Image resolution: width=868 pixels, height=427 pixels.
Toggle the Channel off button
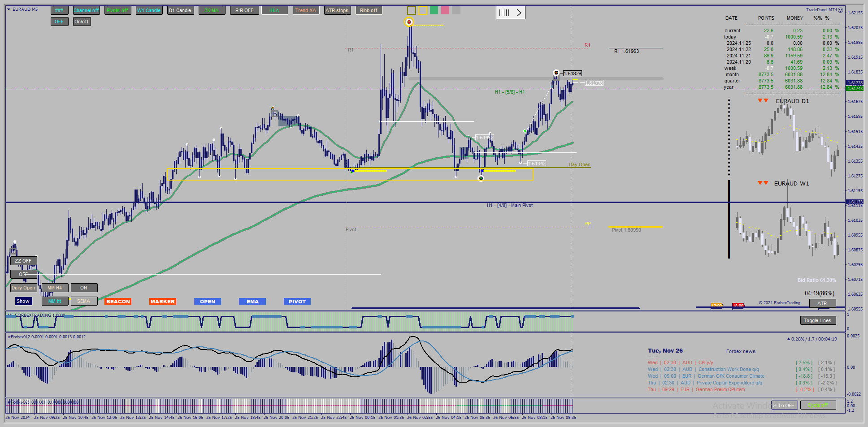coord(86,10)
